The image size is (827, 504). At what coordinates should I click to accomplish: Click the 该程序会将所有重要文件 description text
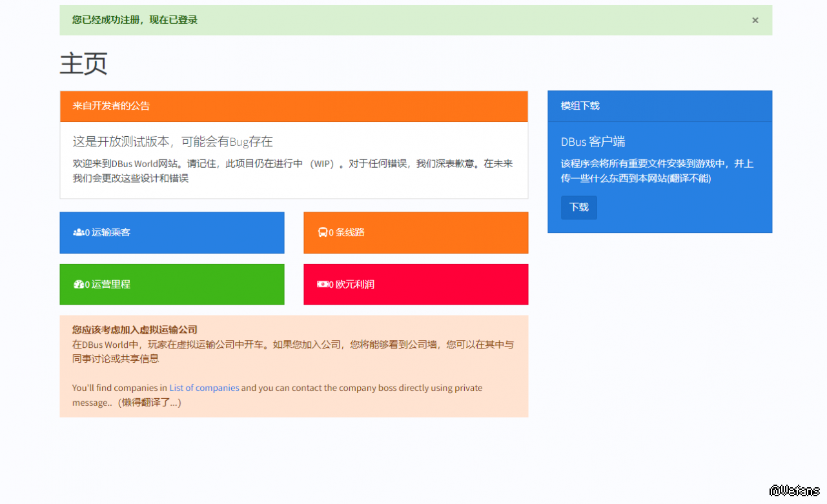[x=657, y=171]
